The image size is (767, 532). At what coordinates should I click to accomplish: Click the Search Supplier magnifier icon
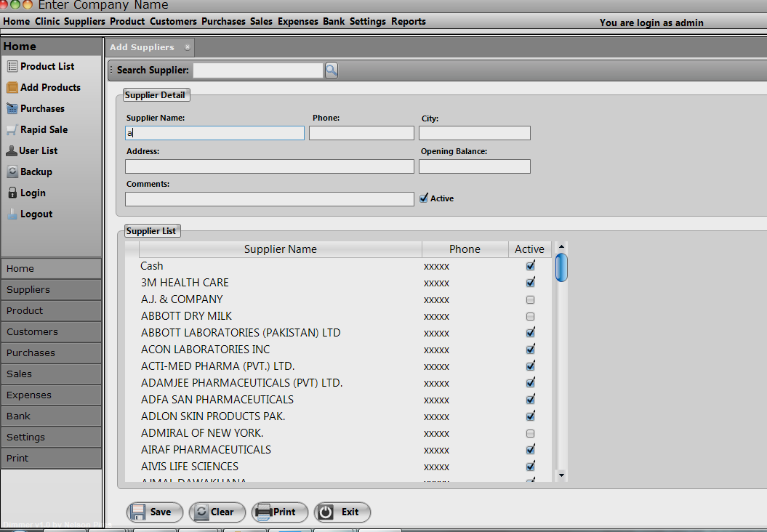332,70
